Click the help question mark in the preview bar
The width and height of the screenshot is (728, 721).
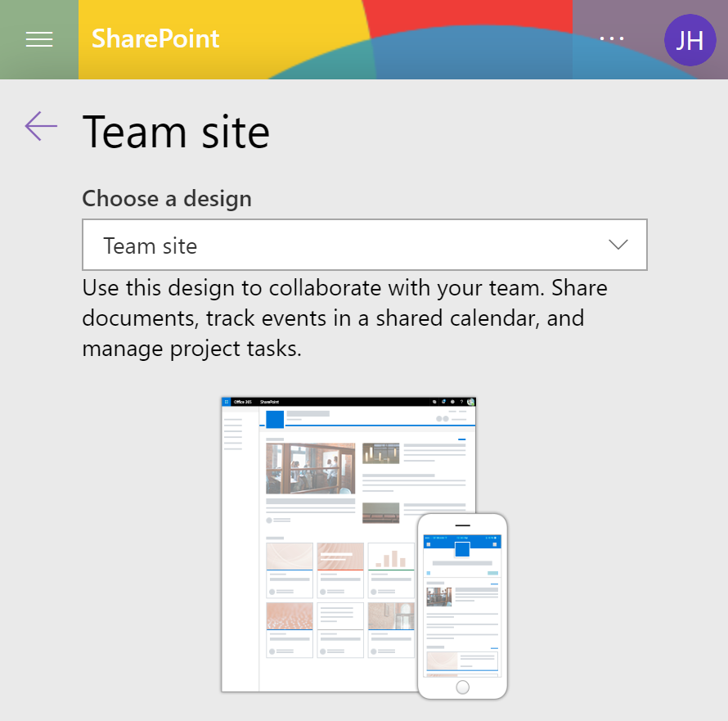(462, 401)
